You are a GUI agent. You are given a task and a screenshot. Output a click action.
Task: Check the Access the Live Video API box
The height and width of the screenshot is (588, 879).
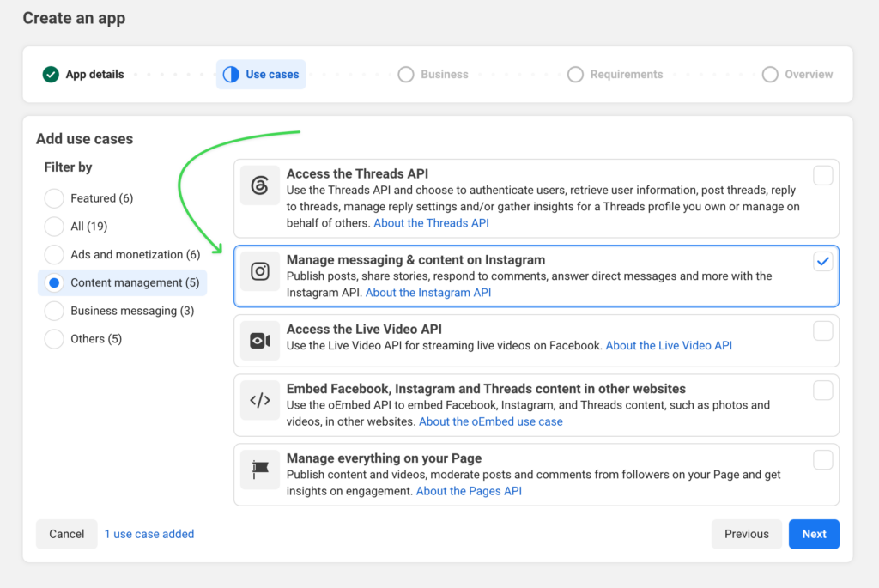(x=822, y=330)
